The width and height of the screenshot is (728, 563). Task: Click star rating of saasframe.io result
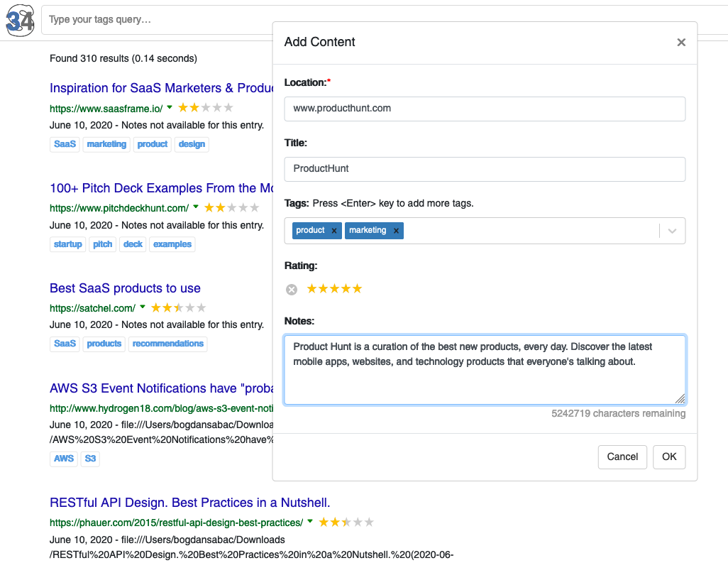tap(206, 108)
